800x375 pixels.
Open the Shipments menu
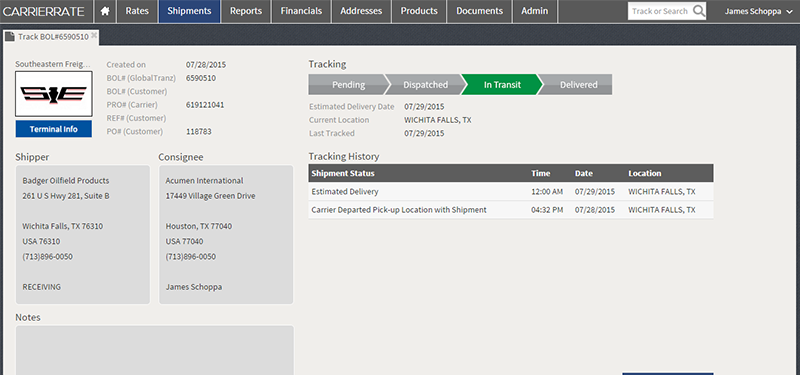[x=189, y=11]
